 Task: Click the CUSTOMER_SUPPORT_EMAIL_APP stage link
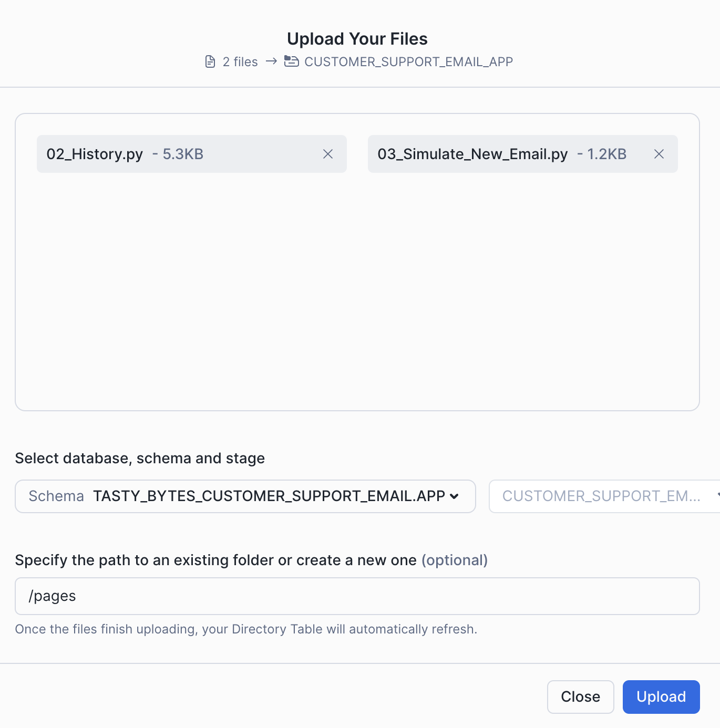(x=408, y=61)
